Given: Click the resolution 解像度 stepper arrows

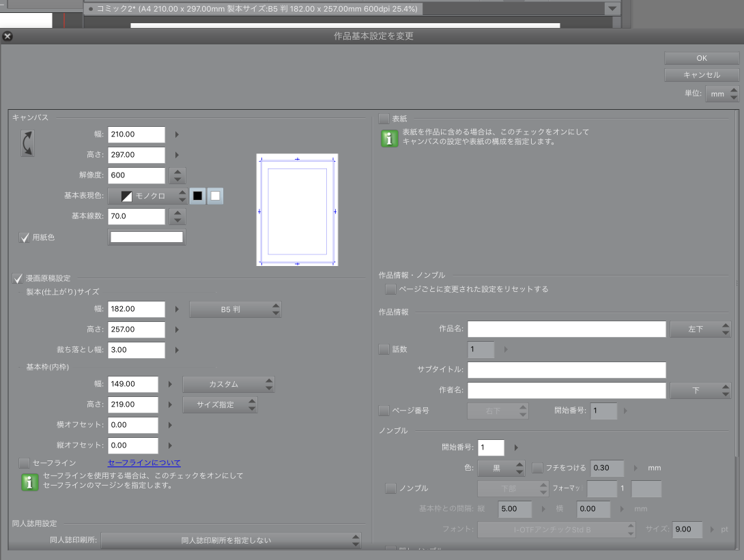Looking at the screenshot, I should pos(177,176).
